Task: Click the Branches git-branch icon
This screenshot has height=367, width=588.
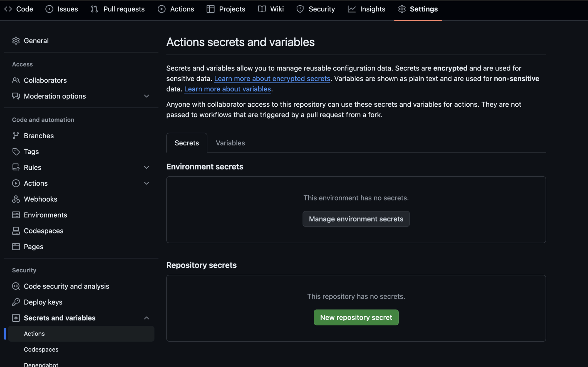Action: (x=16, y=136)
